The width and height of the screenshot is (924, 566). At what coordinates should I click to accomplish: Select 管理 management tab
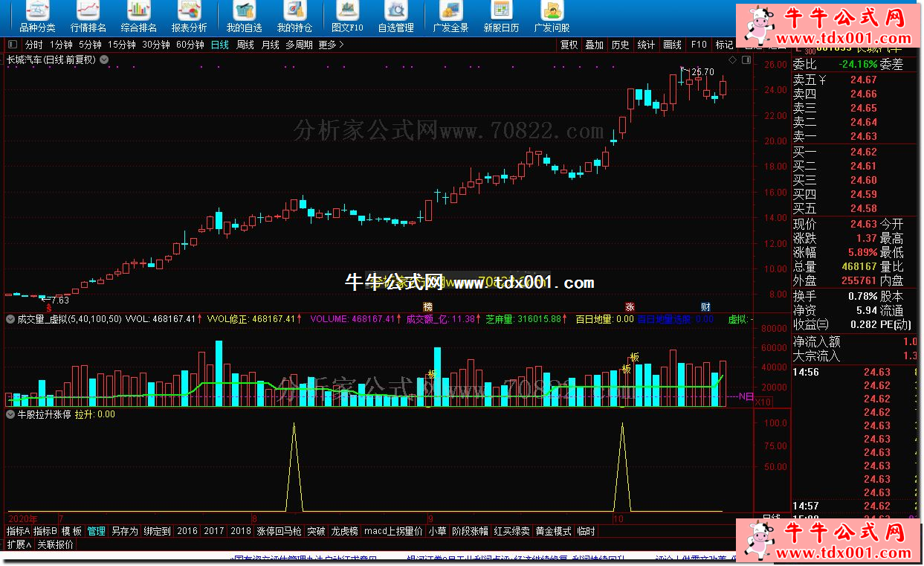click(x=96, y=531)
